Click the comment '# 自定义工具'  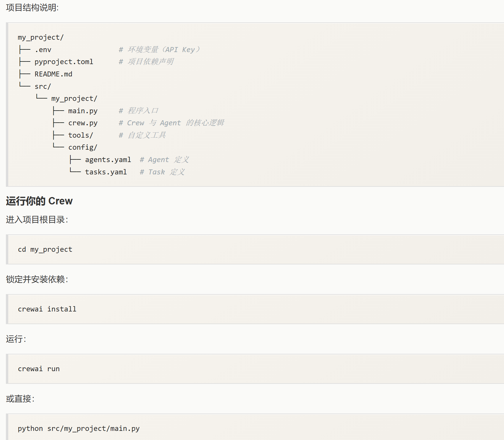(x=142, y=135)
